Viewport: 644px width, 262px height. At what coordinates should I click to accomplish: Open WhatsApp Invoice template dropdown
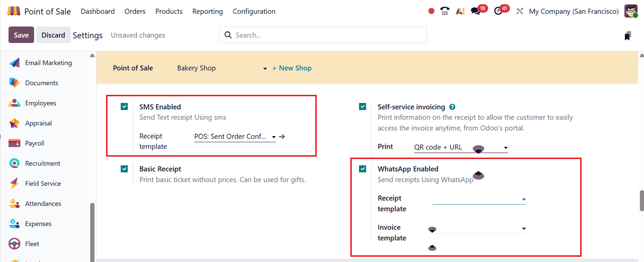click(x=479, y=228)
